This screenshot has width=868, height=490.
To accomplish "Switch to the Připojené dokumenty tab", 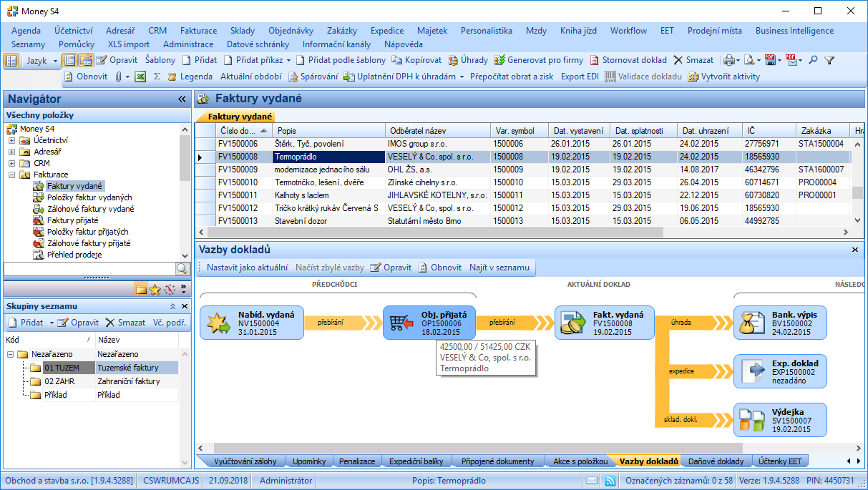I will 497,461.
